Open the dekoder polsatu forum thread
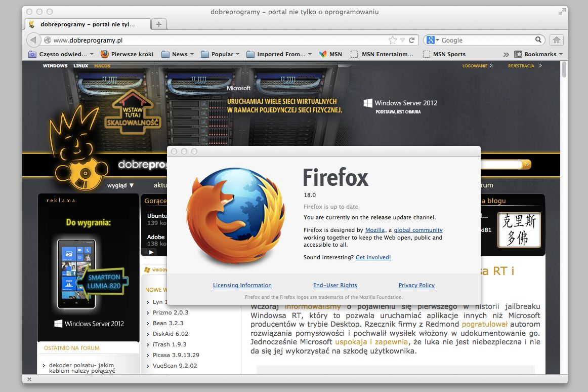 click(x=82, y=368)
